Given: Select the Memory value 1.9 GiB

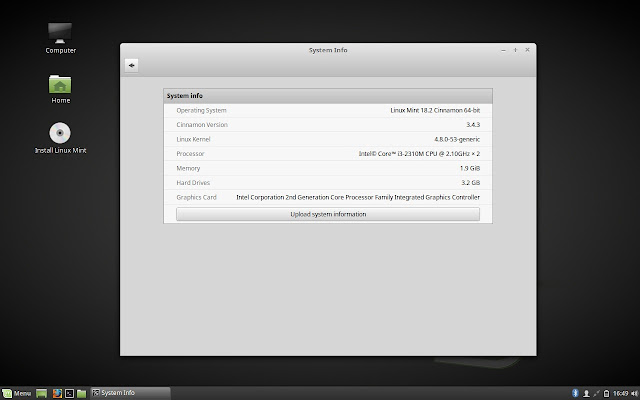Looking at the screenshot, I should [470, 168].
